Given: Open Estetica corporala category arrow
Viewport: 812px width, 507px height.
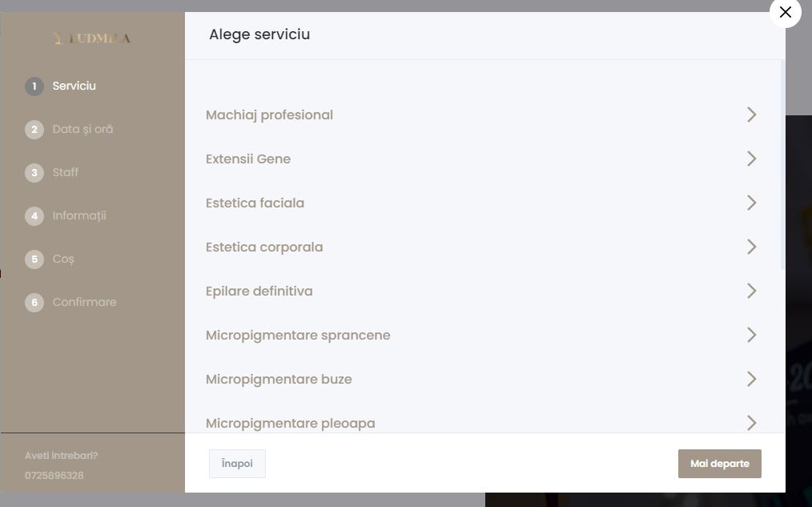Looking at the screenshot, I should (x=751, y=247).
